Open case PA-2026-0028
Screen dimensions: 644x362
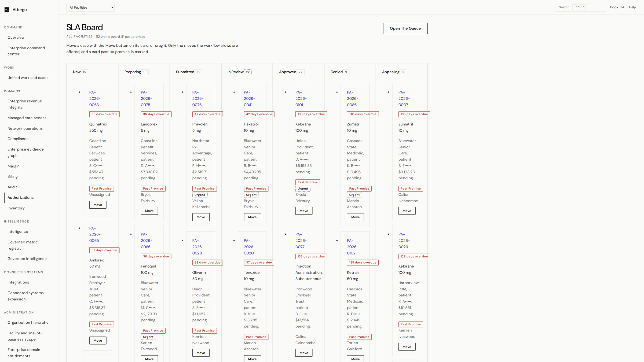(198, 247)
